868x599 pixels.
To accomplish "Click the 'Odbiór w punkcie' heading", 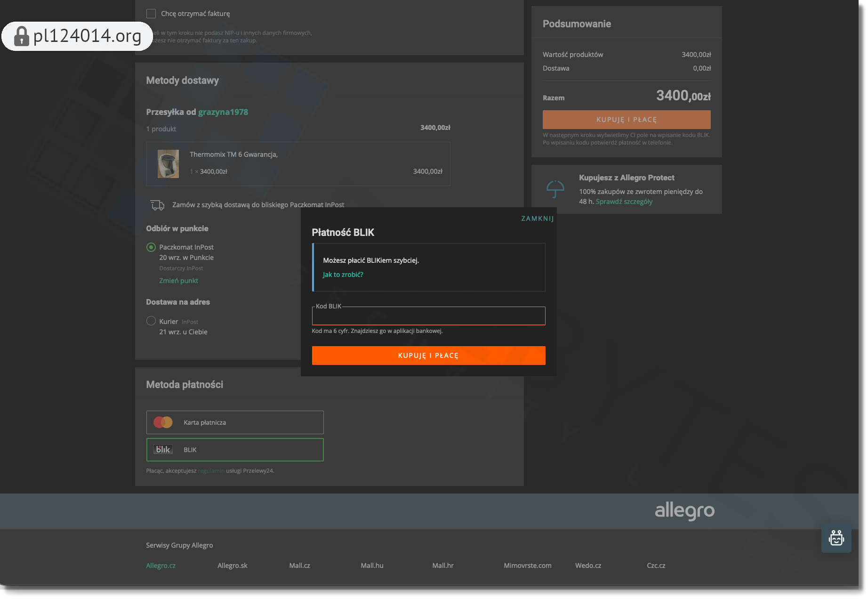I will pyautogui.click(x=177, y=228).
